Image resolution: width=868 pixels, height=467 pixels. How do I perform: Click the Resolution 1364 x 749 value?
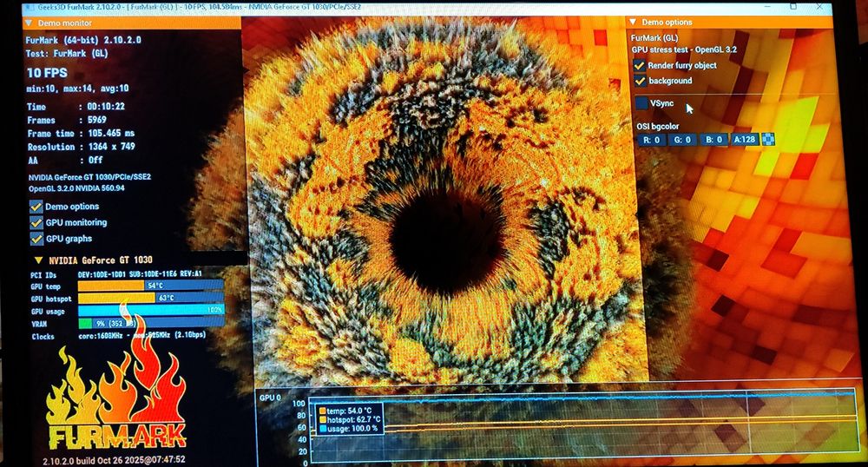(112, 147)
